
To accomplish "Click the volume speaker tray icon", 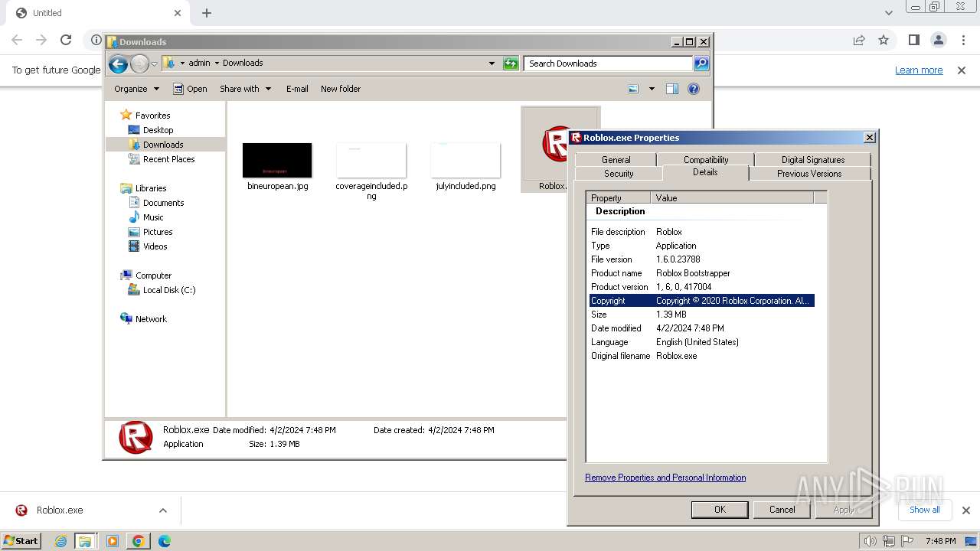I will click(870, 541).
